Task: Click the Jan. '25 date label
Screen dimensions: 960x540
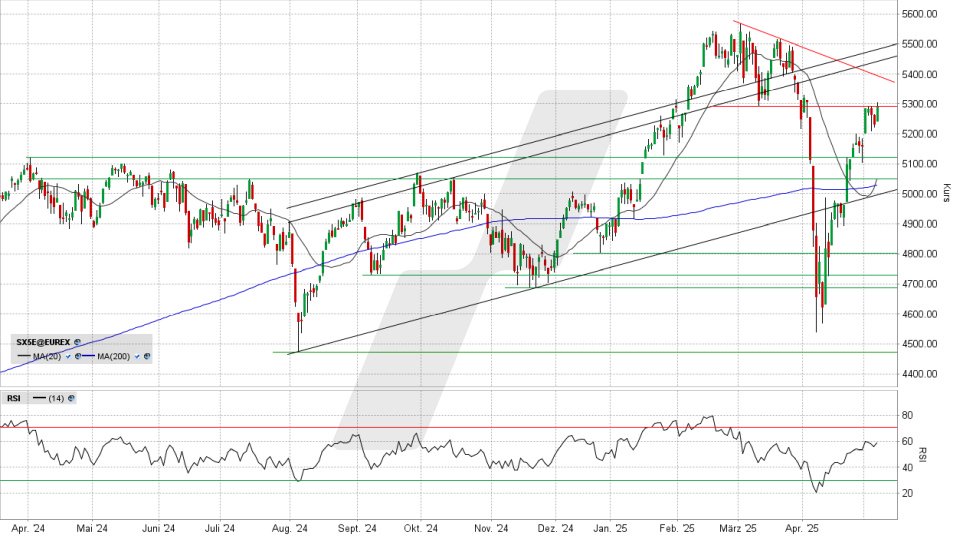Action: point(611,528)
